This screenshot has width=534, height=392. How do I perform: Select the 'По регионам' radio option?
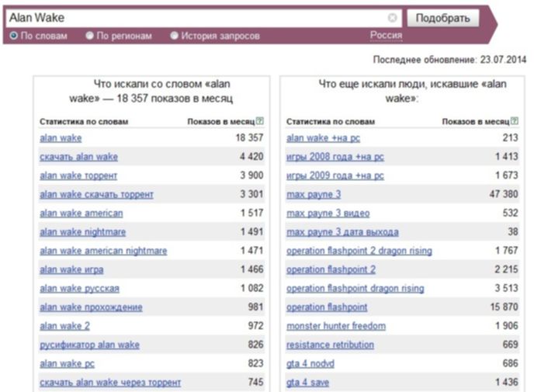[x=89, y=36]
